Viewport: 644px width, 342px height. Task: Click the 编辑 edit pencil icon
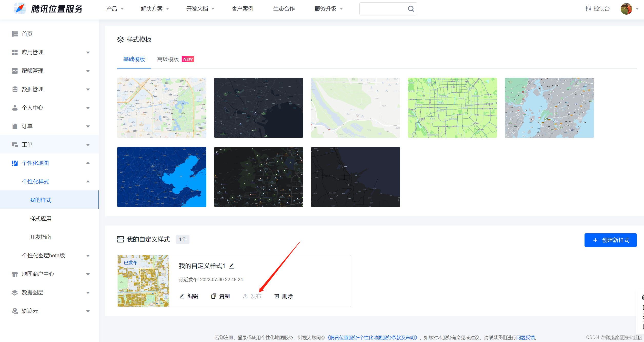(x=182, y=296)
